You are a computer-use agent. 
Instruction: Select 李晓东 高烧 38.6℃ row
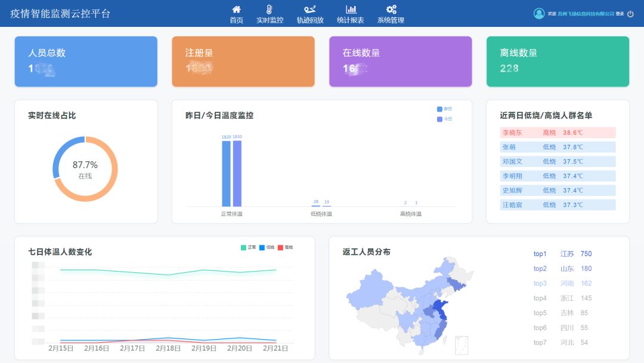558,133
